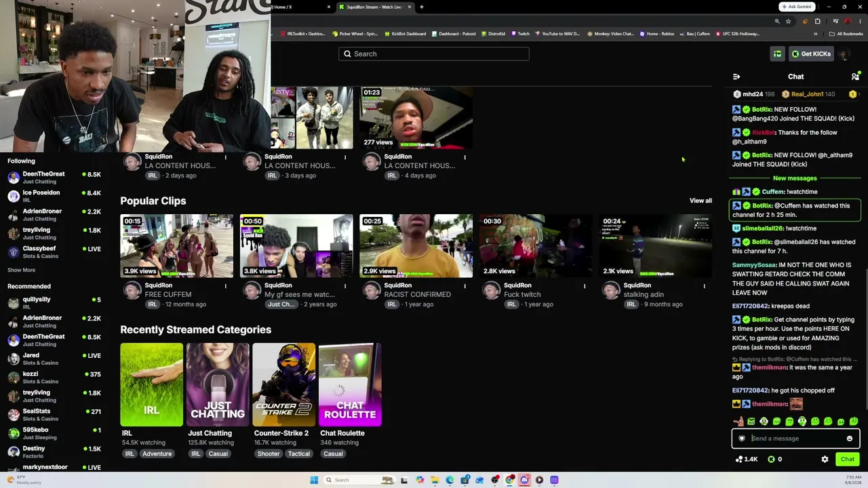The width and height of the screenshot is (868, 488).
Task: Open channel points 1.4K balance
Action: coord(746,460)
